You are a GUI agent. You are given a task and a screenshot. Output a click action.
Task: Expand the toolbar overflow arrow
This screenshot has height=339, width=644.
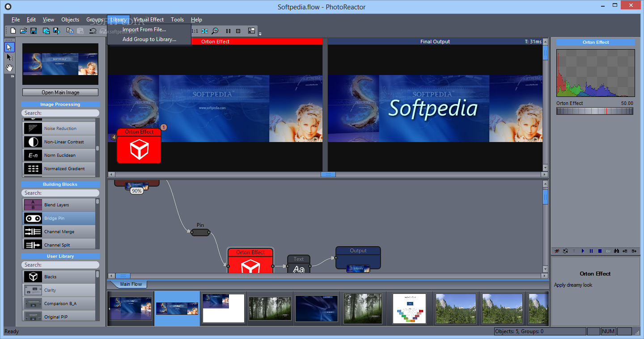click(x=260, y=34)
